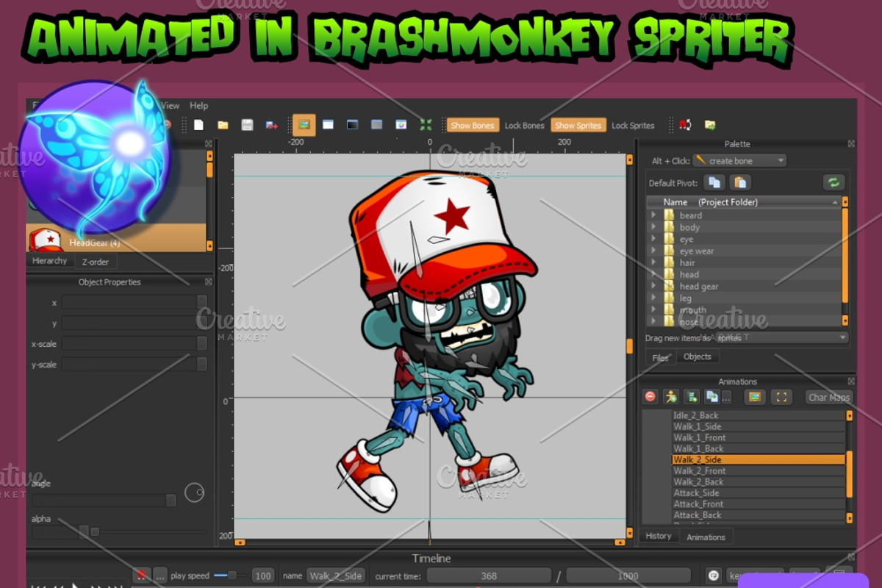Screen dimensions: 882x588
Task: Add new animation with the running figure icon
Action: click(670, 397)
